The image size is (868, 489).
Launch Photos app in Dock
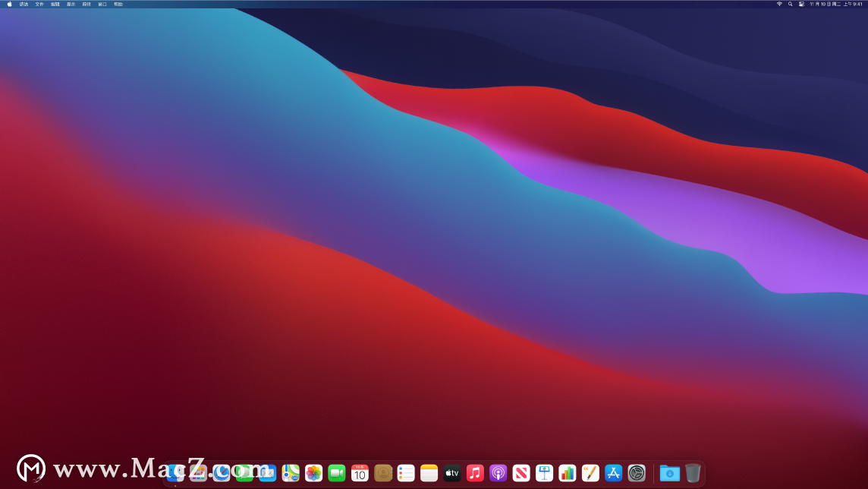pyautogui.click(x=314, y=473)
